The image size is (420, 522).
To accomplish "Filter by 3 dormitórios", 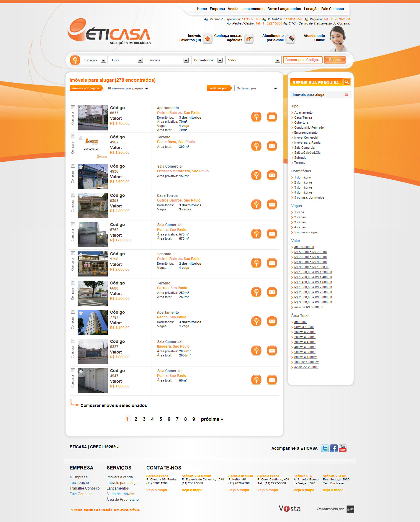I will point(303,188).
